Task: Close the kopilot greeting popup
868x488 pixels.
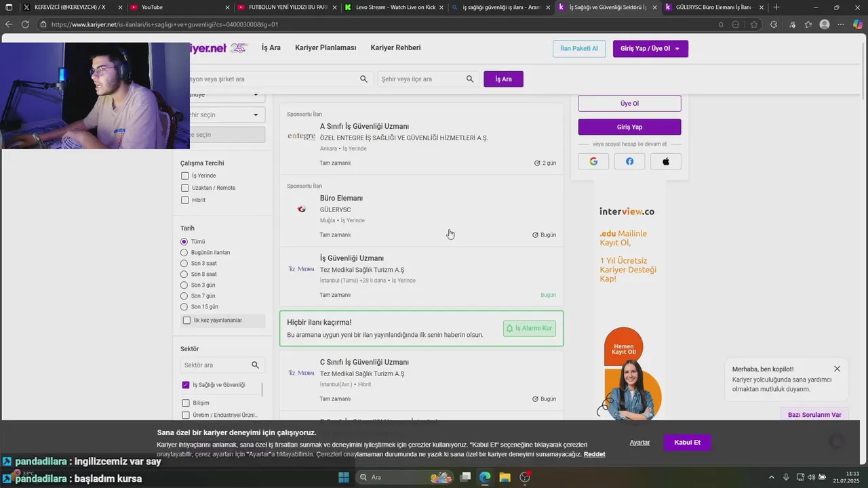Action: pos(837,369)
